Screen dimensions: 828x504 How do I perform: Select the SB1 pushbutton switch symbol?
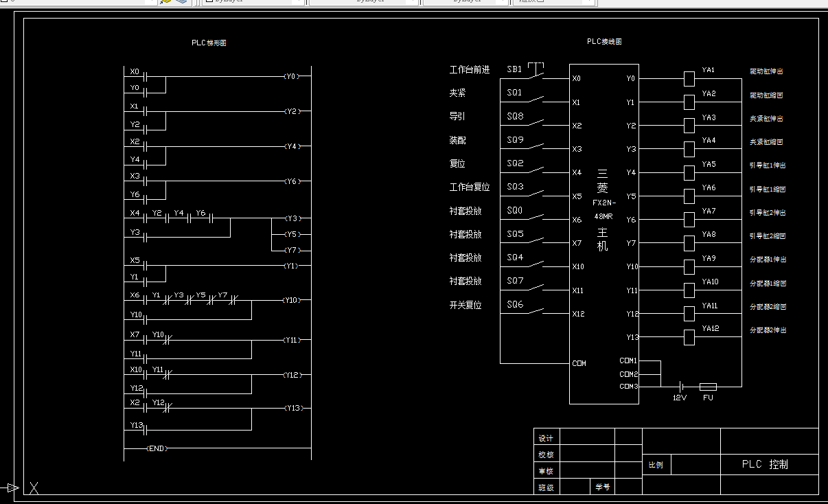(x=536, y=71)
